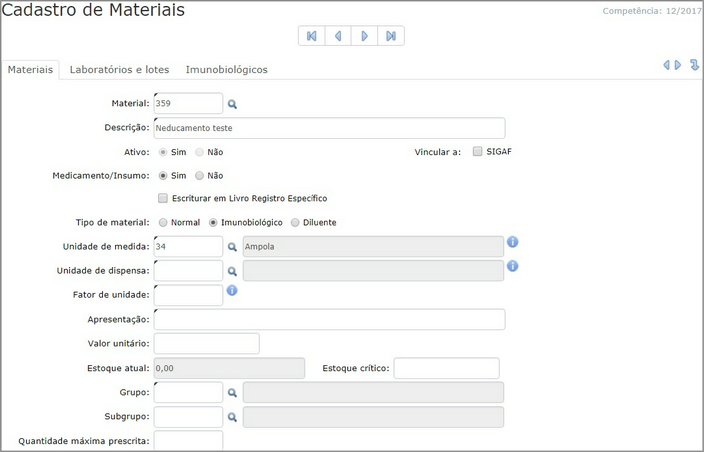The height and width of the screenshot is (452, 704).
Task: Click the curved down-arrow icon beside tabs
Action: 694,65
